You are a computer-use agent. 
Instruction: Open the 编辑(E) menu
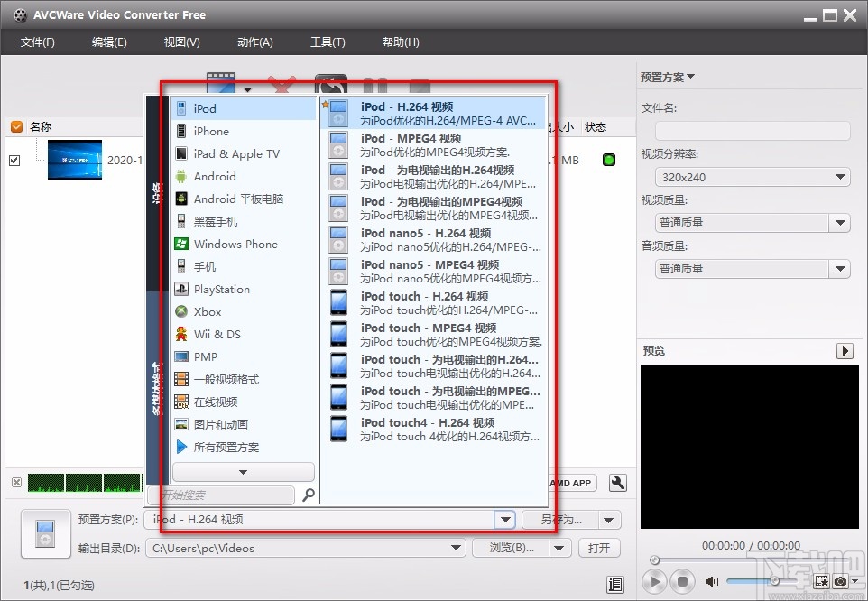[x=109, y=42]
